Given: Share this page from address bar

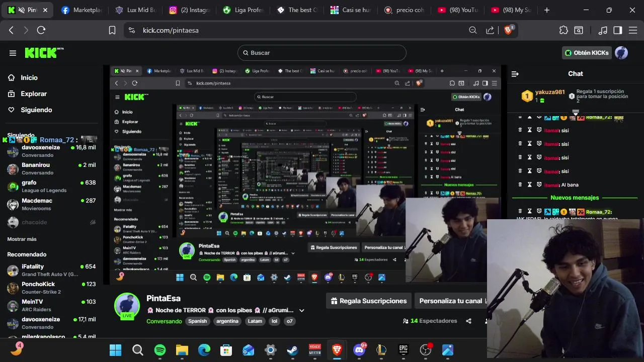Looking at the screenshot, I should click(x=490, y=30).
